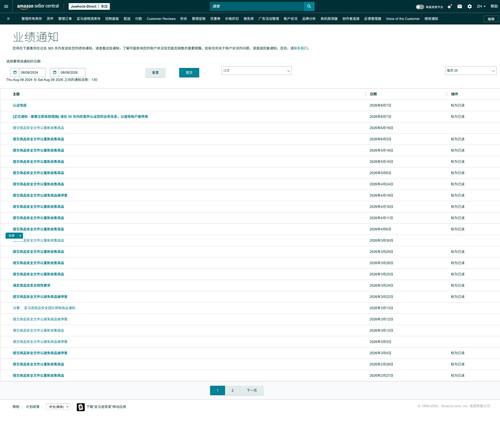Close the floating teal feedback tag
The height and width of the screenshot is (422, 500).
pos(20,236)
